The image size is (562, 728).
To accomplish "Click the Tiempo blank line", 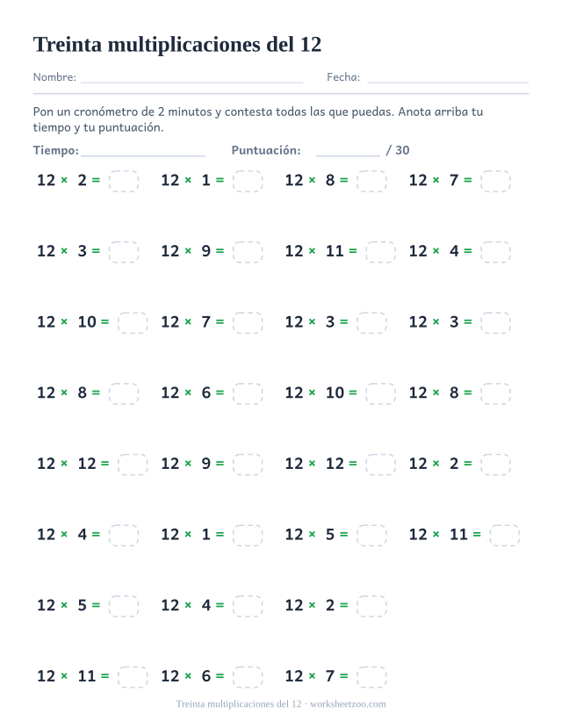I will point(143,151).
